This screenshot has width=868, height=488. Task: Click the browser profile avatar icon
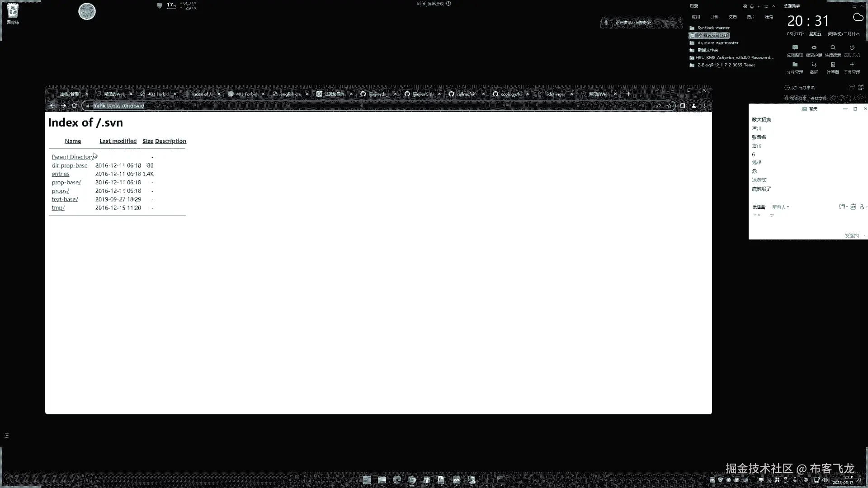point(693,106)
